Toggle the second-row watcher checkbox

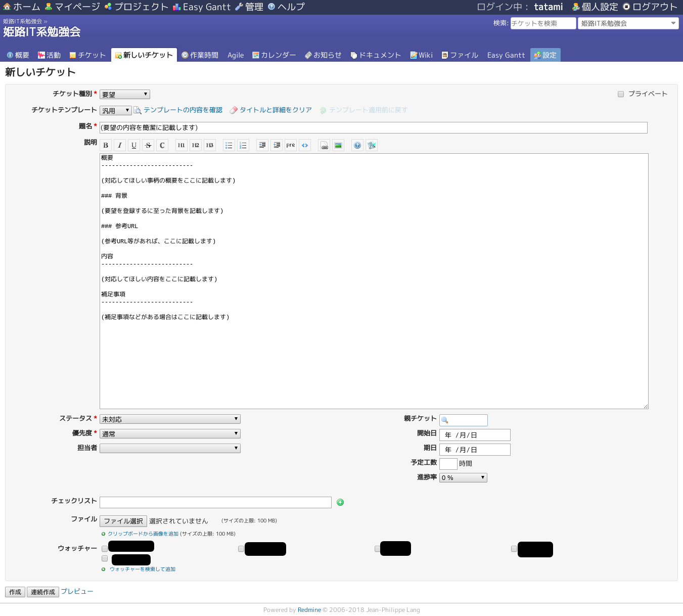click(105, 558)
